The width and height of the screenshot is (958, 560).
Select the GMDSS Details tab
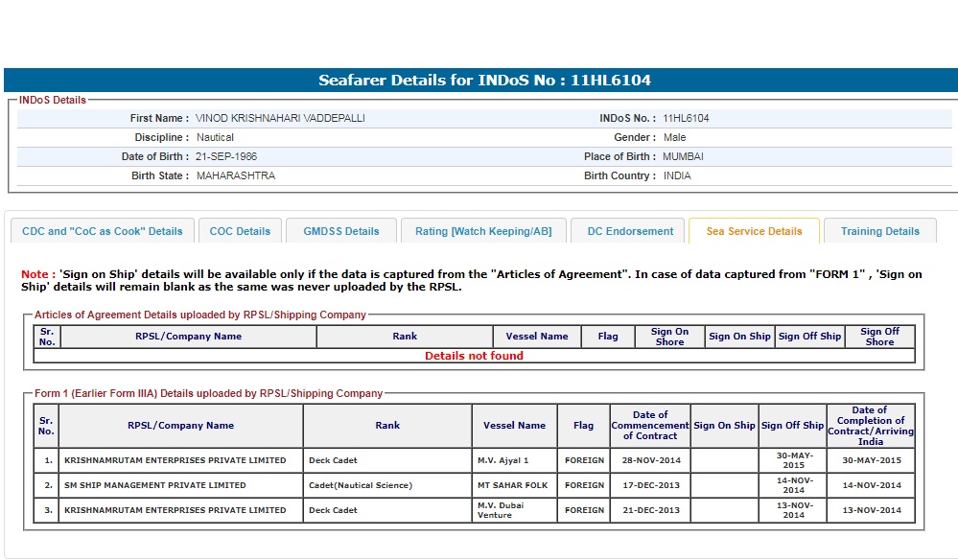point(341,231)
